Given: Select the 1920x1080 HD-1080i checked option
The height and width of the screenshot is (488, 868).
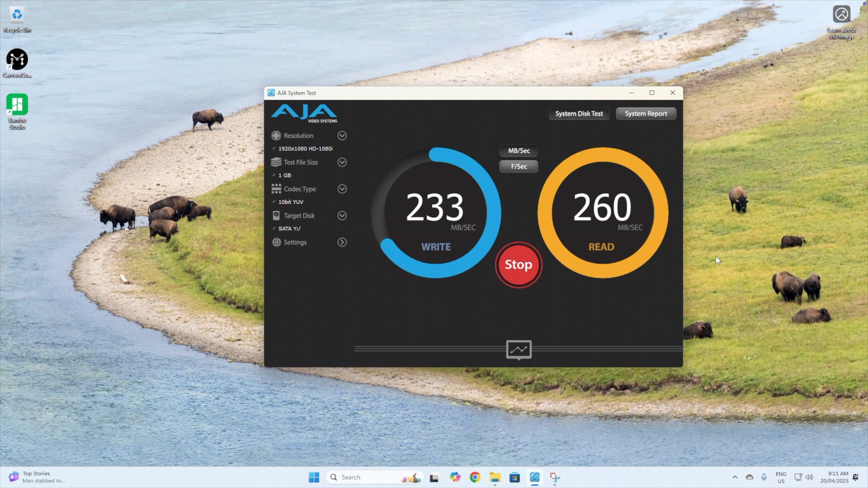Looking at the screenshot, I should coord(305,149).
